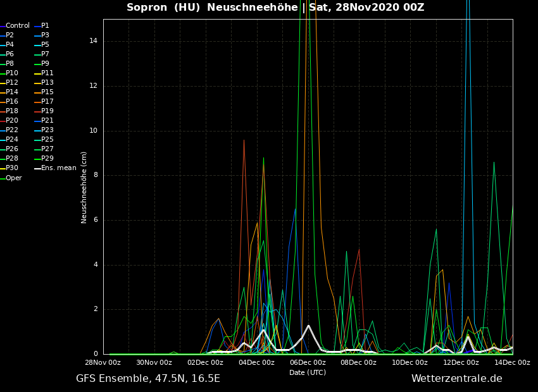Click the 06Dec 00z date tick
The width and height of the screenshot is (538, 392).
(308, 363)
